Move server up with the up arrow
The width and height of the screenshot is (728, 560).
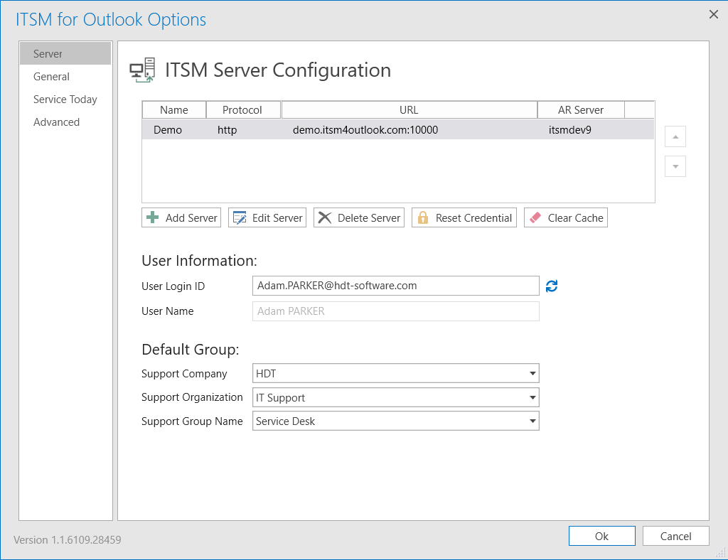pyautogui.click(x=675, y=137)
